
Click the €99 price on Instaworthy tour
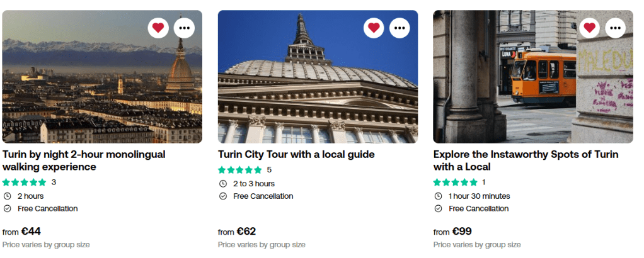click(462, 231)
